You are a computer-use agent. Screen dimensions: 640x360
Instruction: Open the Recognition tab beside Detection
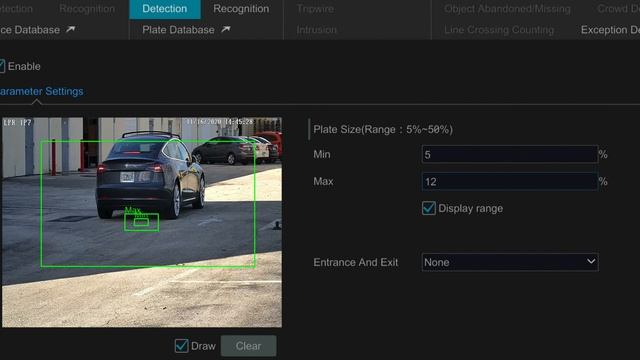[241, 9]
